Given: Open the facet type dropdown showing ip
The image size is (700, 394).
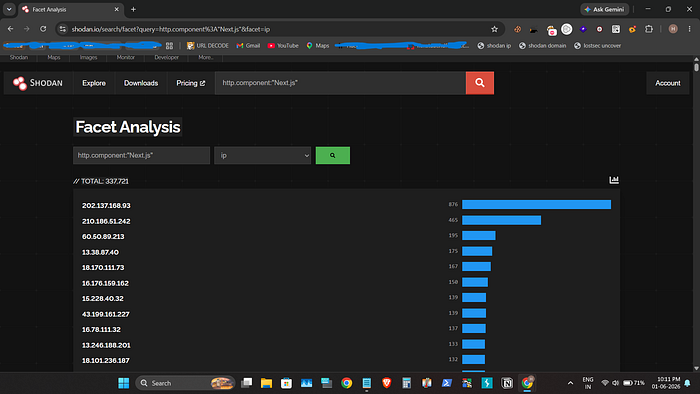Looking at the screenshot, I should 262,155.
